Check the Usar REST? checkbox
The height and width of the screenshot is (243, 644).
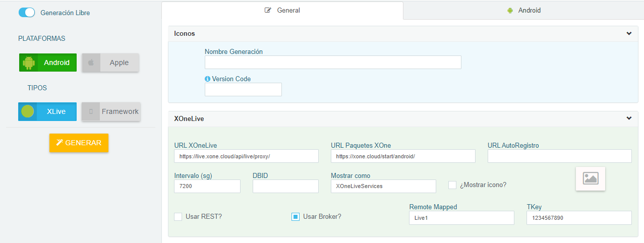point(178,216)
